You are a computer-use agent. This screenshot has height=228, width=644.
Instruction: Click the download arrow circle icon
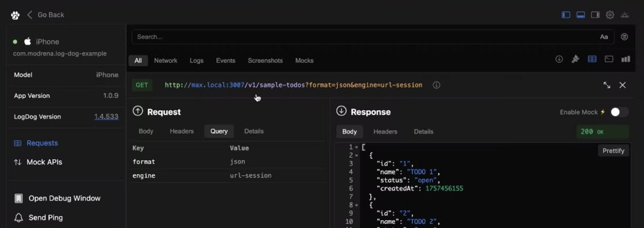coord(559,59)
